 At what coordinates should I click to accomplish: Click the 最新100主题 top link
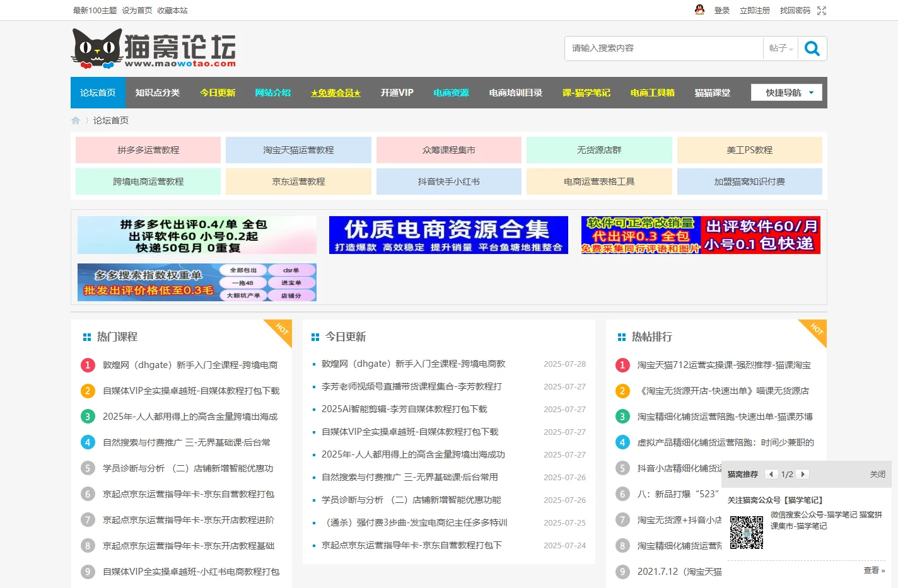[x=95, y=11]
